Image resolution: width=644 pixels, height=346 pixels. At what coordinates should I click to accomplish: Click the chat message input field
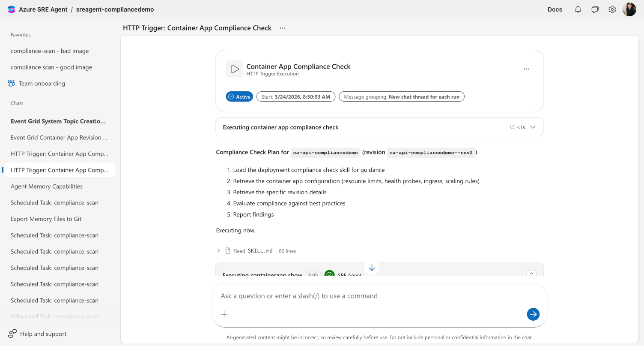coord(379,296)
